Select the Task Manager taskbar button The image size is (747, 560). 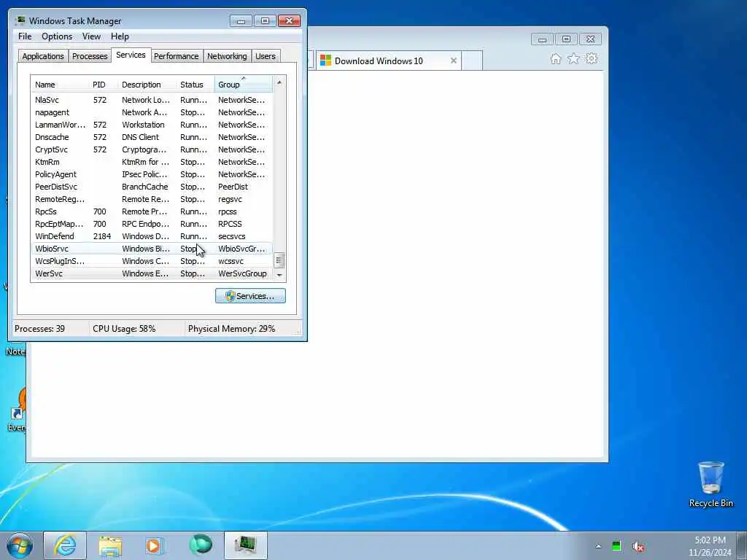coord(246,545)
